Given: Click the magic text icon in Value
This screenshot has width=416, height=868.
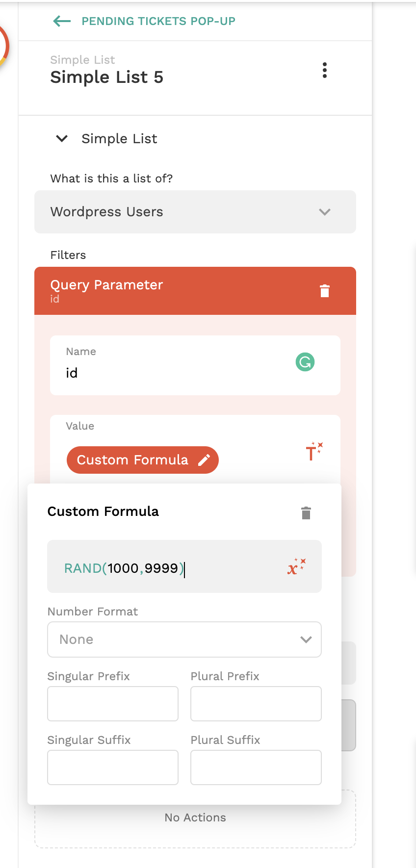Looking at the screenshot, I should (313, 451).
